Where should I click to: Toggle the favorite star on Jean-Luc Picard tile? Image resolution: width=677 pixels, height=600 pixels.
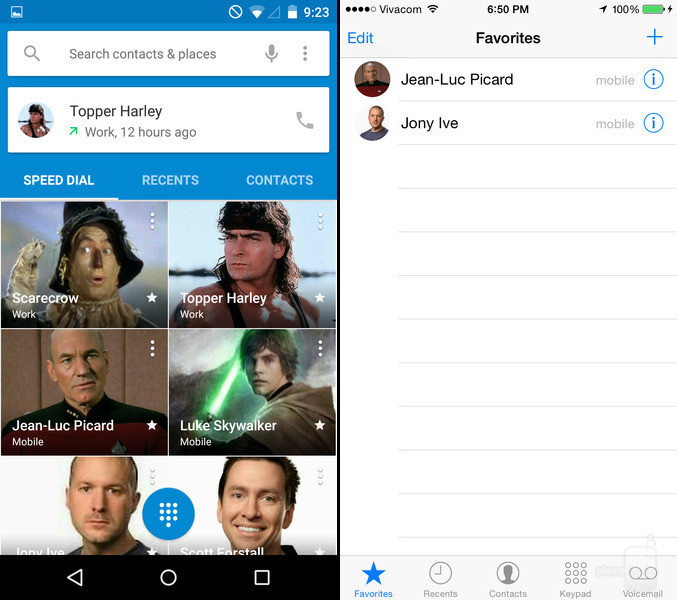[x=152, y=425]
